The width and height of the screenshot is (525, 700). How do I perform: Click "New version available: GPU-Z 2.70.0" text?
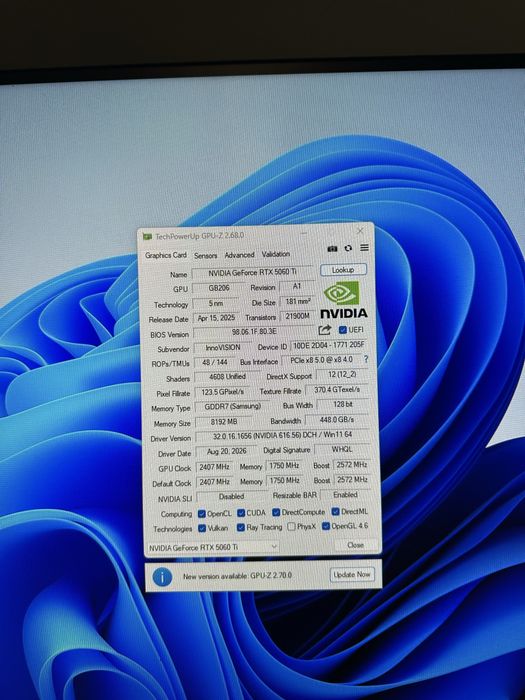[237, 576]
